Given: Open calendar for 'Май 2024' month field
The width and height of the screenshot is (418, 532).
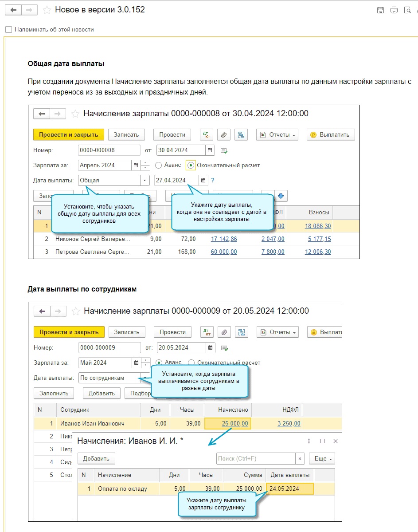Looking at the screenshot, I should tap(136, 363).
